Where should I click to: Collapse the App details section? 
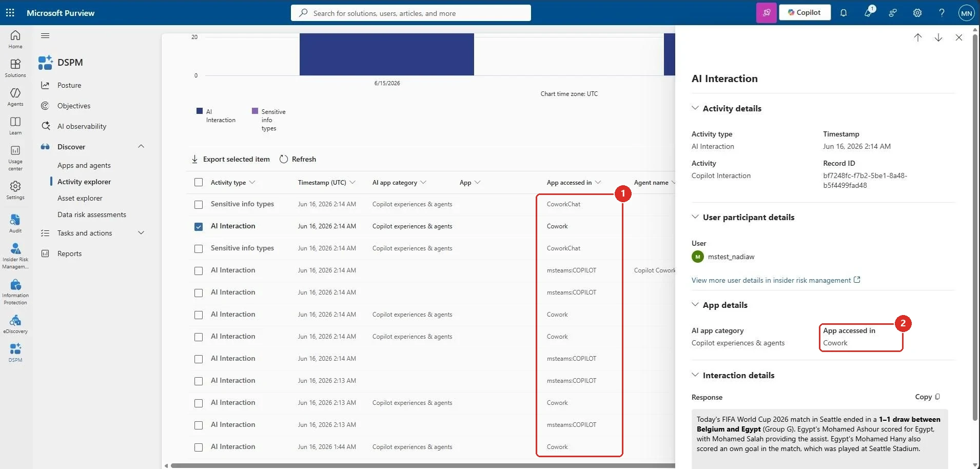[x=695, y=305]
